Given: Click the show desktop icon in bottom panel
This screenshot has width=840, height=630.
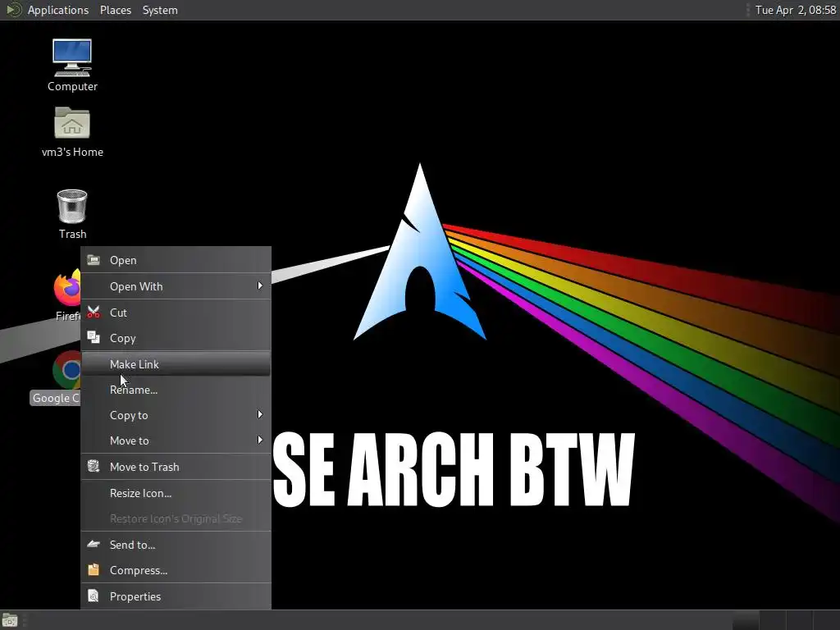Looking at the screenshot, I should (10, 620).
